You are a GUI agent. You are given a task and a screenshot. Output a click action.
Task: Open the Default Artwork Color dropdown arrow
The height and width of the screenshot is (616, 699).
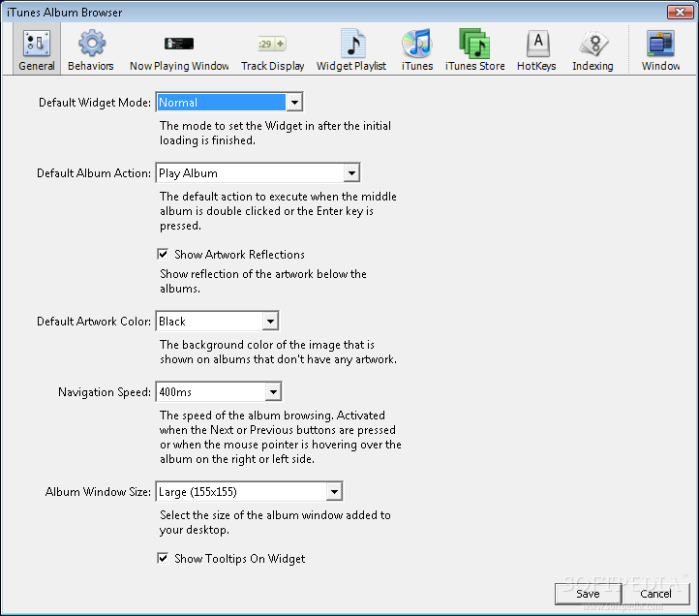point(270,322)
